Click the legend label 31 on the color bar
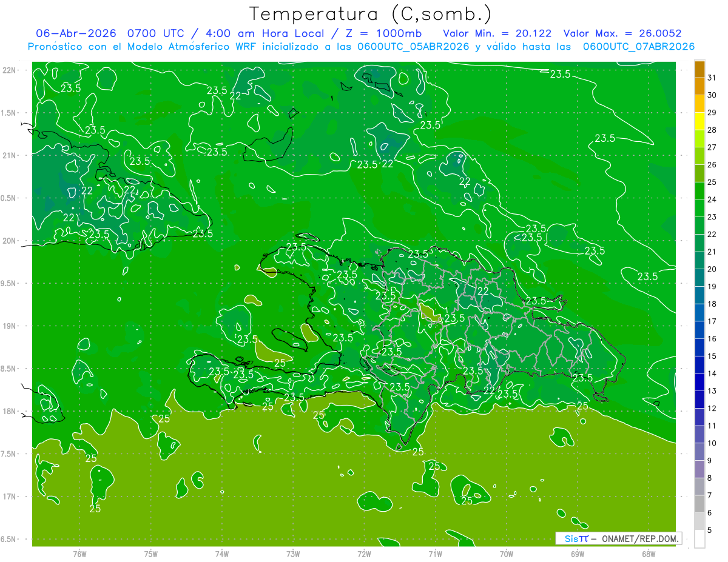Viewport: 728px width, 562px height. (x=712, y=78)
